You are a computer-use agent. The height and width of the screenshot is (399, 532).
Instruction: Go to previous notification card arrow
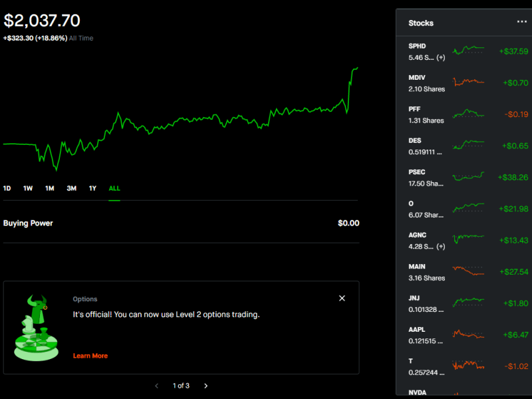click(156, 386)
